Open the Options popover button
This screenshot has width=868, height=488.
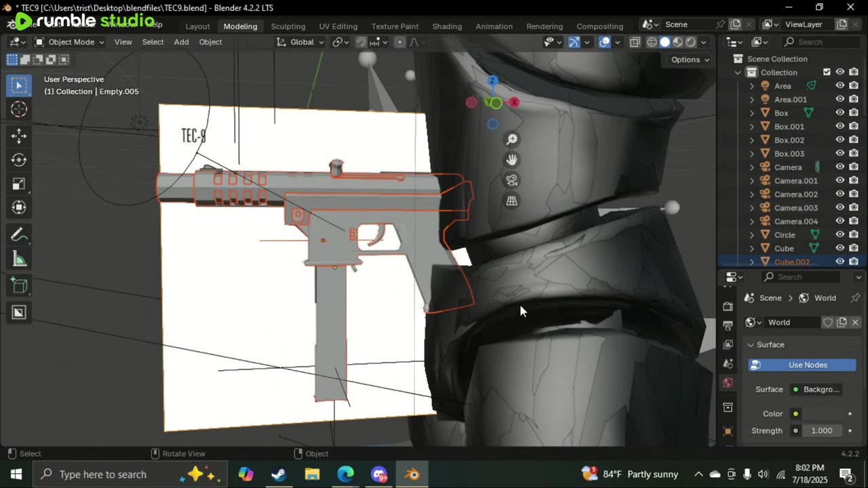tap(690, 60)
